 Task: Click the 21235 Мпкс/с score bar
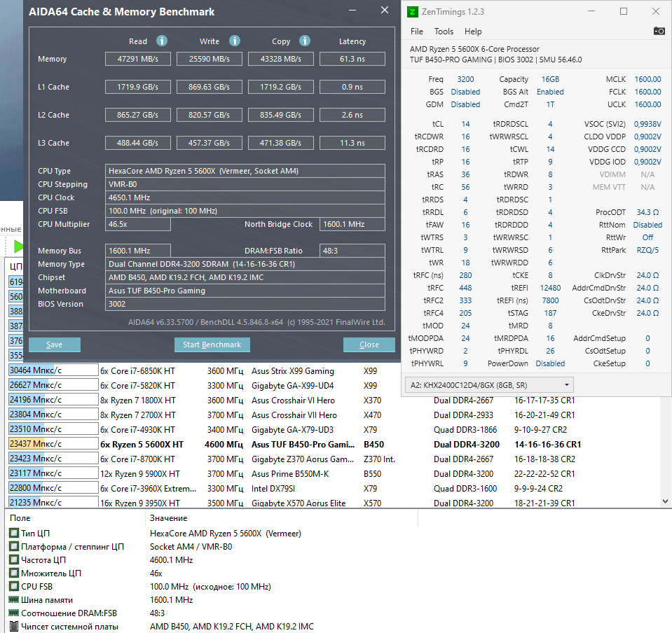[x=53, y=502]
